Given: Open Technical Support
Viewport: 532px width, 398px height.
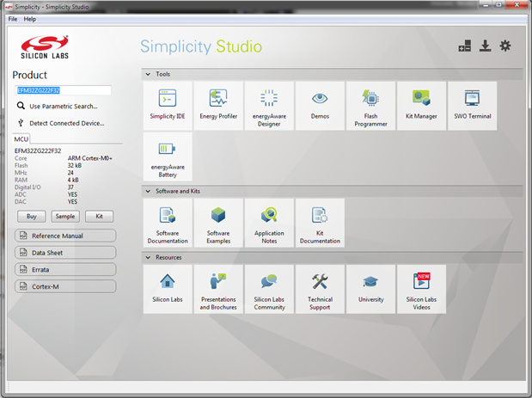Looking at the screenshot, I should 320,289.
